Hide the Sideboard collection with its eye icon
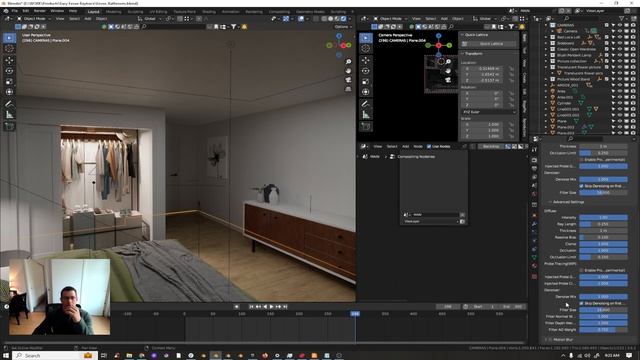The width and height of the screenshot is (640, 360). (620, 43)
